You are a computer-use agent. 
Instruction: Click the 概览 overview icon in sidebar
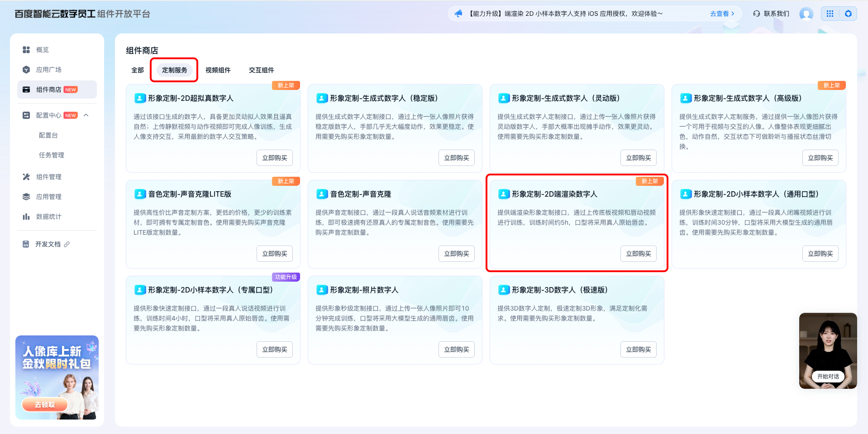(x=26, y=50)
